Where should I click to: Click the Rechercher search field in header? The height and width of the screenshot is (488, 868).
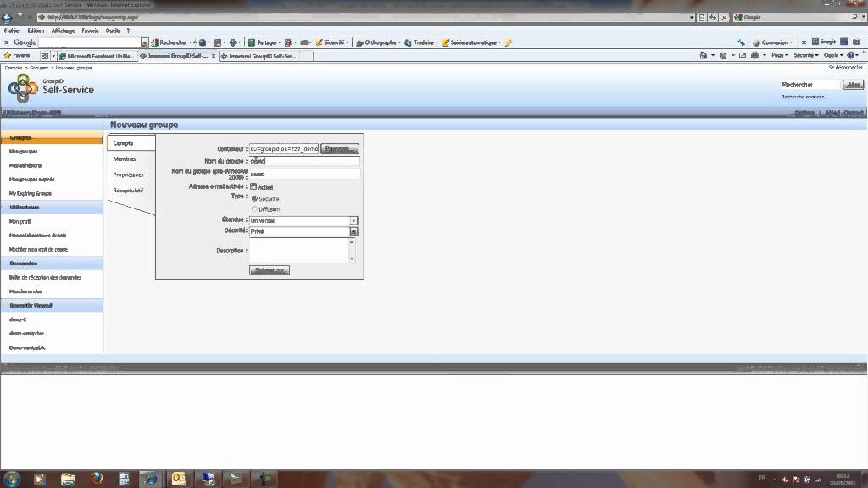point(810,85)
